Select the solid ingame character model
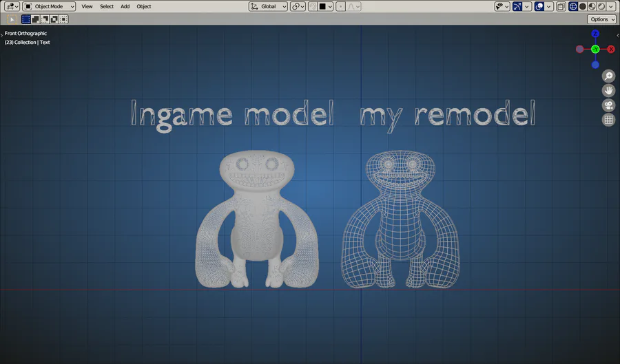 257,219
